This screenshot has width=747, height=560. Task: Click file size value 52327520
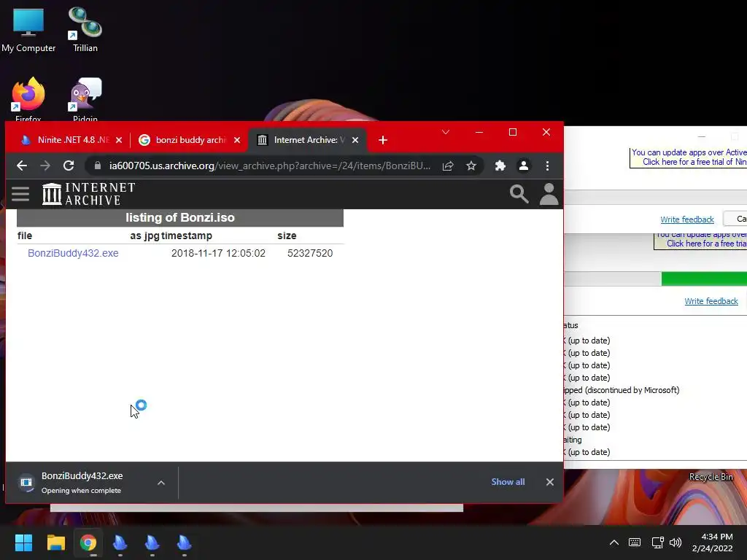tap(310, 253)
